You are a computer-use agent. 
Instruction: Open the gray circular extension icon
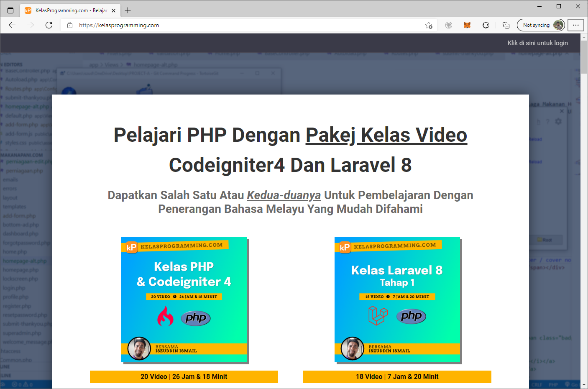(449, 25)
